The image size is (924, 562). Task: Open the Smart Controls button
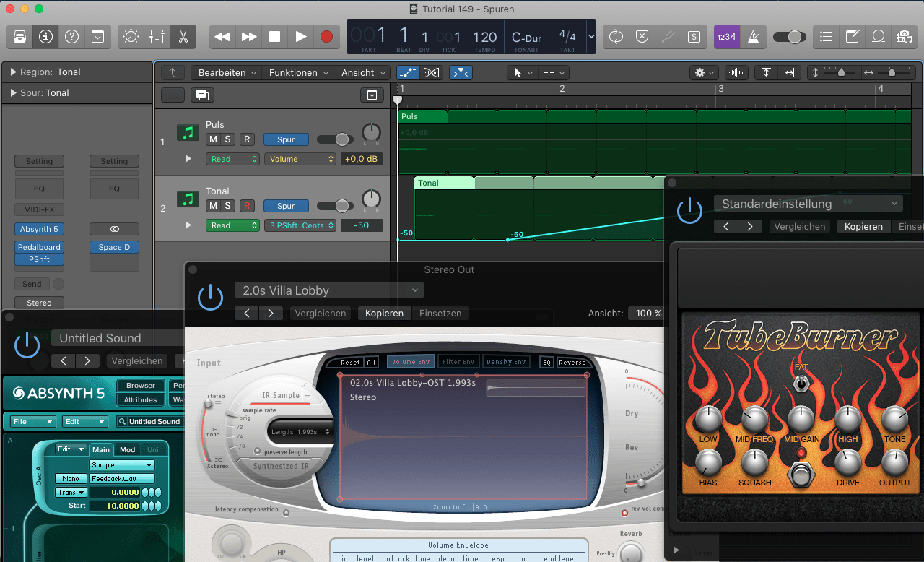[x=131, y=36]
